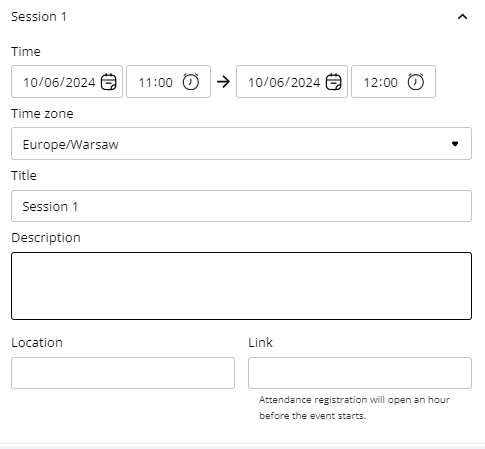Image resolution: width=485 pixels, height=449 pixels.
Task: Open the 12:00 end time clock icon
Action: pyautogui.click(x=416, y=82)
